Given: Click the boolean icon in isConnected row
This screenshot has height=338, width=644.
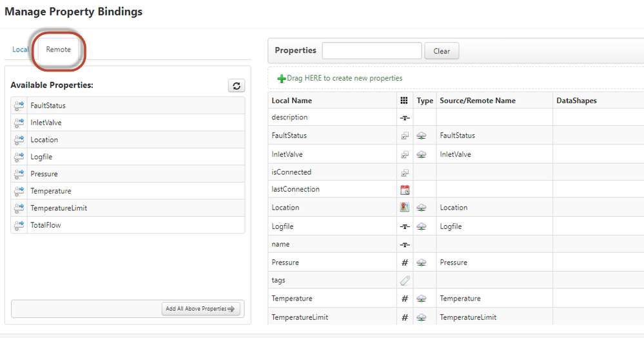Looking at the screenshot, I should (405, 173).
